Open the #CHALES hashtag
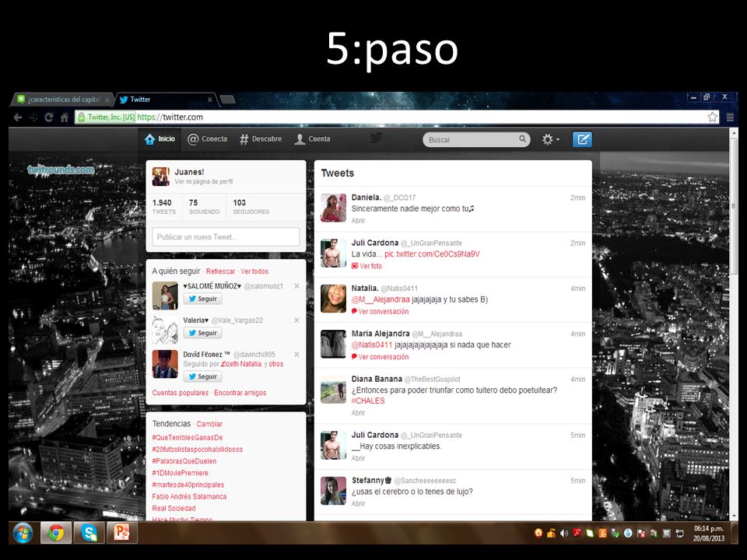 pos(368,401)
